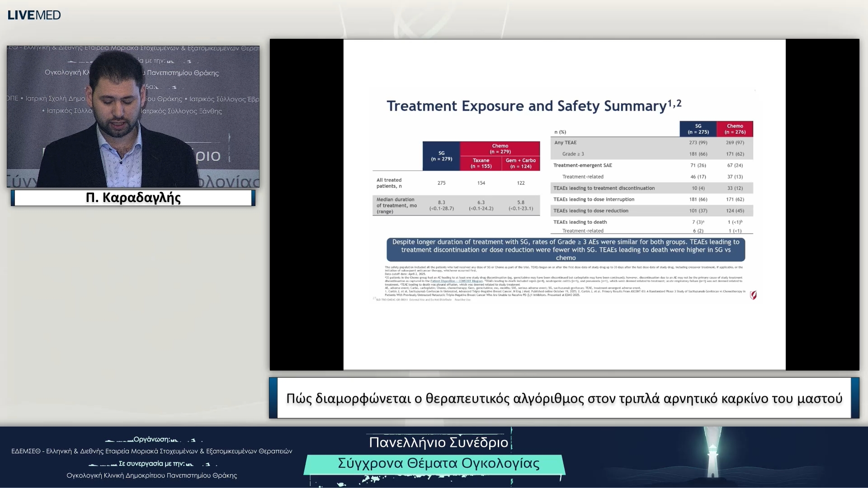Image resolution: width=868 pixels, height=488 pixels.
Task: Select the Any TEAE table row
Action: (651, 142)
